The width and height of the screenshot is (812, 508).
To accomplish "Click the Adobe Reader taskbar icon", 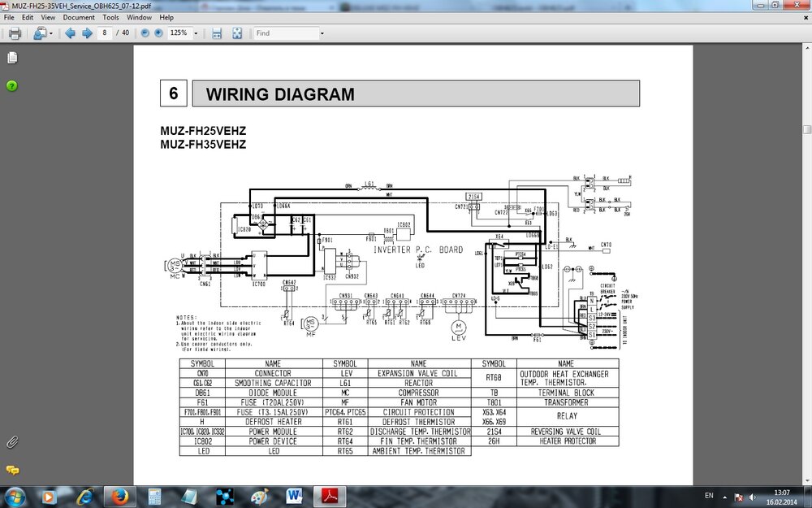I will click(330, 497).
